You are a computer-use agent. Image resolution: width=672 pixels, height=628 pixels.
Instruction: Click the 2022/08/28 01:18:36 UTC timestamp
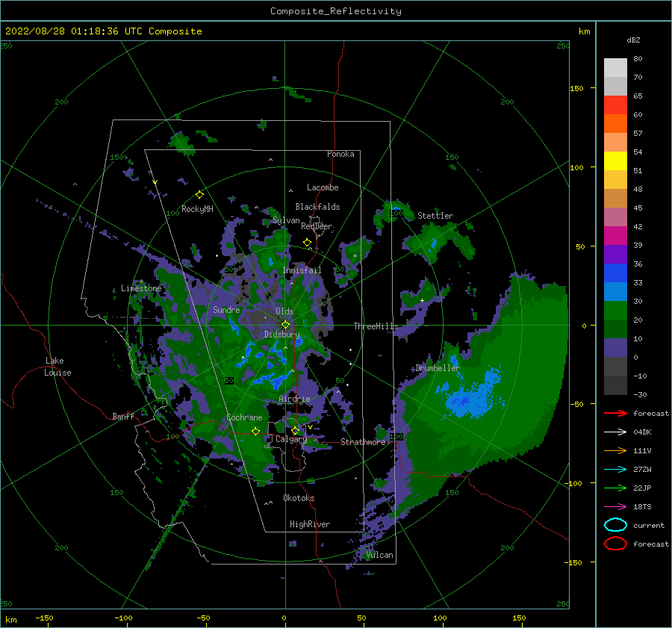[73, 31]
